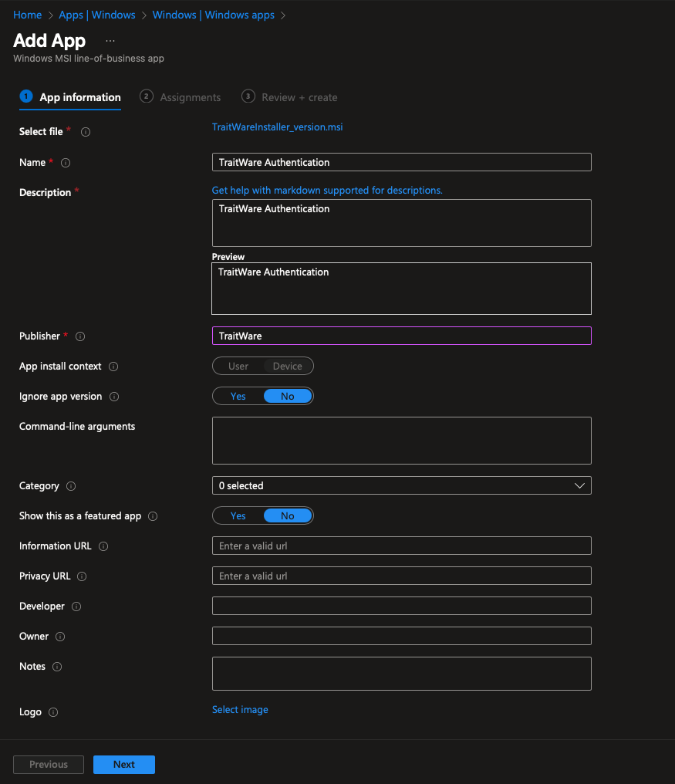Click the info icon beside Publisher
This screenshot has height=784, width=675.
pos(80,336)
